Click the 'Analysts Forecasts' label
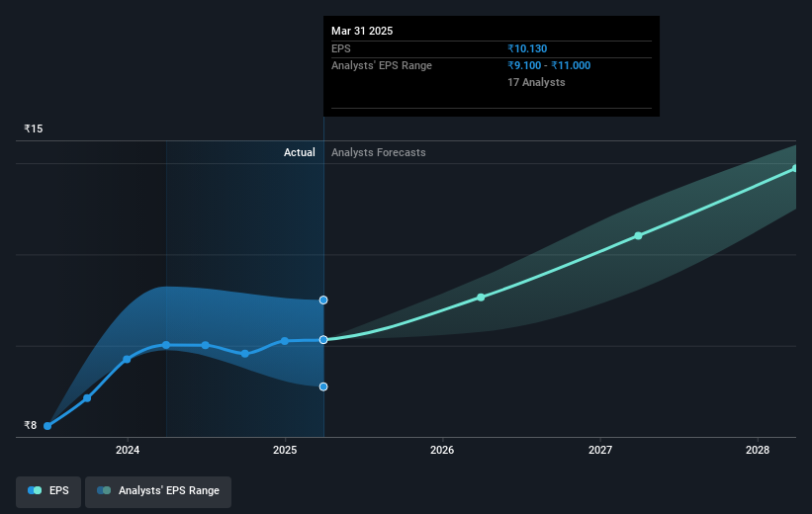The image size is (812, 514). point(379,152)
